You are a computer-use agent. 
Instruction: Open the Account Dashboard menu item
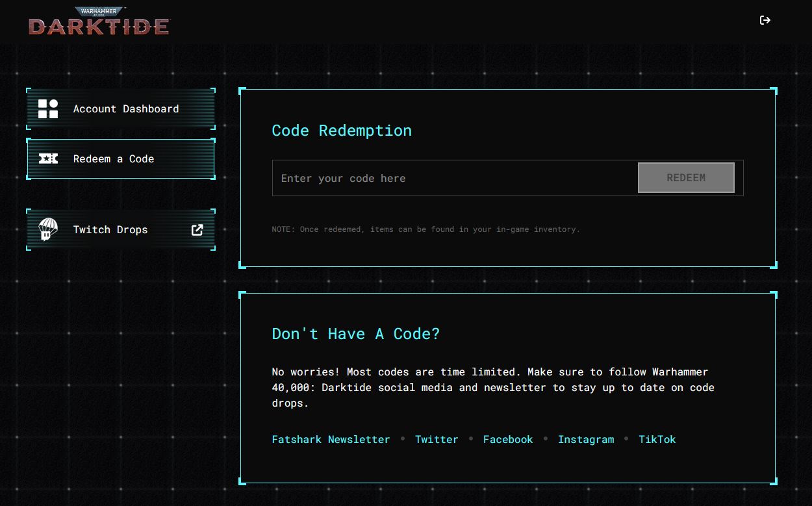[126, 109]
